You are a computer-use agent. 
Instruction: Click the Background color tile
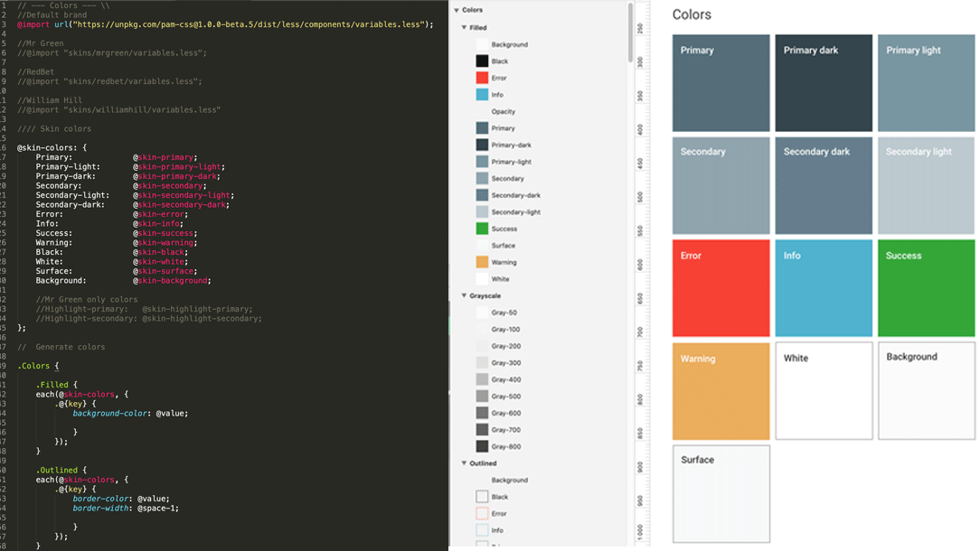tap(927, 391)
